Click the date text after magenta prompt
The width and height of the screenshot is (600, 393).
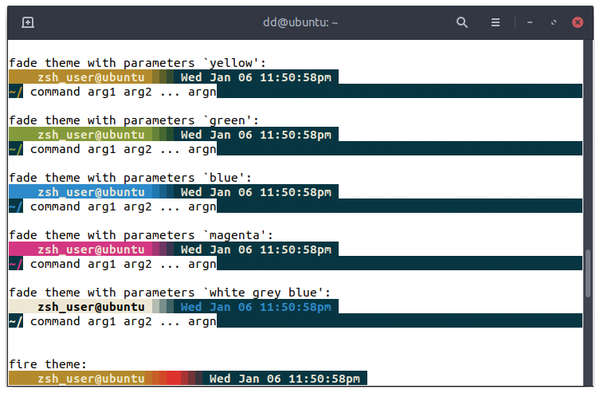pyautogui.click(x=256, y=249)
